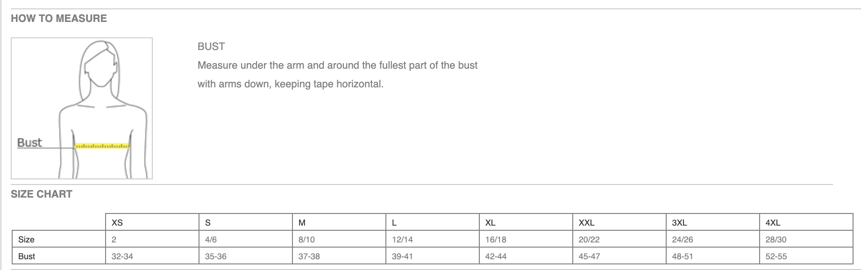Image resolution: width=868 pixels, height=270 pixels.
Task: Click the XL column header
Action: [x=526, y=222]
